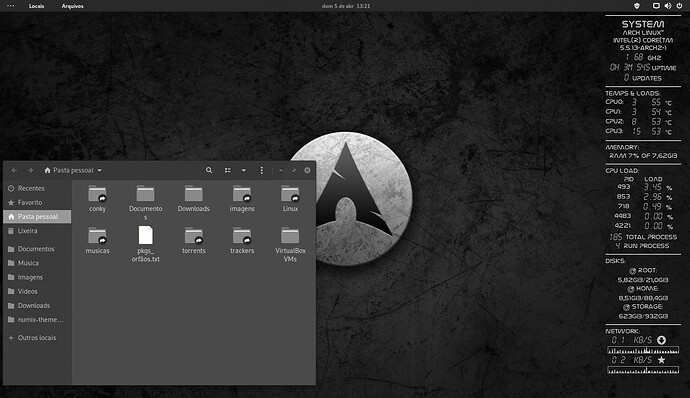Open numix-theme bookmark in sidebar
Viewport: 690px width, 398px height.
tap(37, 319)
